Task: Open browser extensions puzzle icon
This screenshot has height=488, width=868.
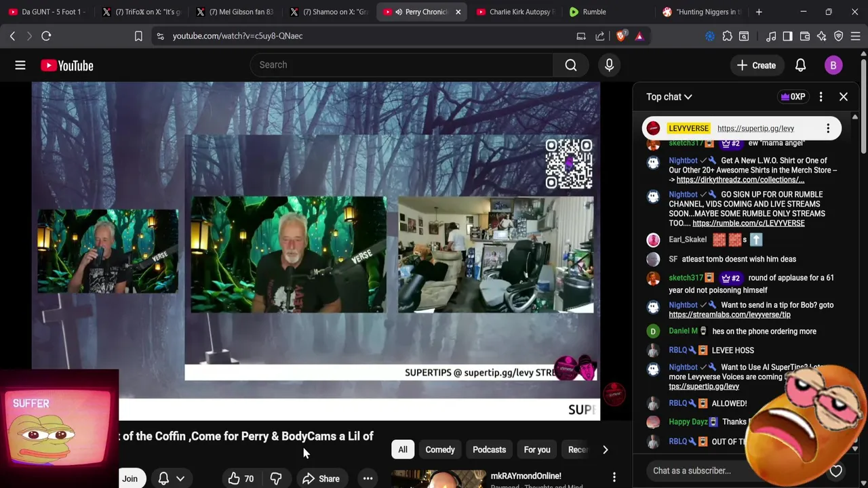Action: tap(727, 36)
